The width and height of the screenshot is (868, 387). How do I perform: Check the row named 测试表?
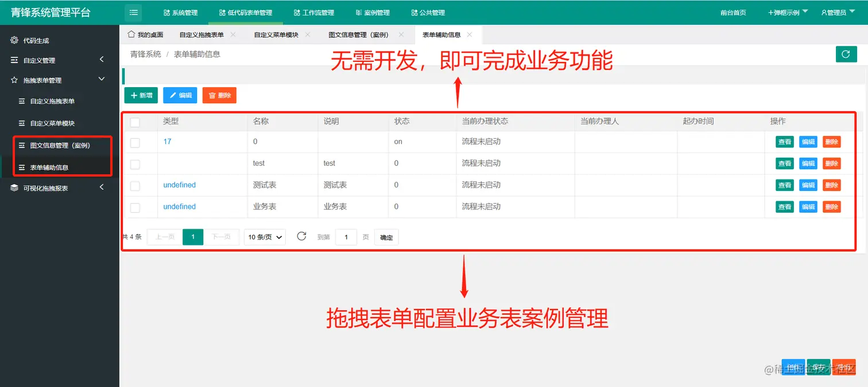point(135,186)
